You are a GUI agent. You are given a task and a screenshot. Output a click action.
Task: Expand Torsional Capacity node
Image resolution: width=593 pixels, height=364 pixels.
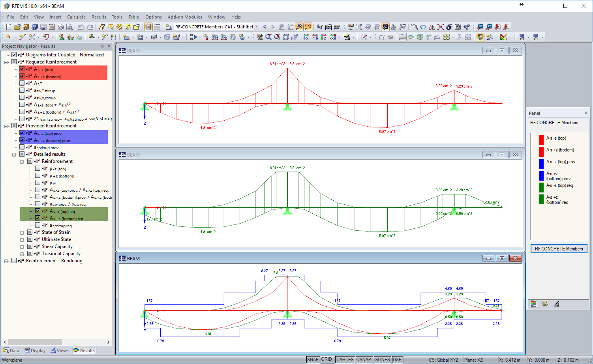(22, 254)
